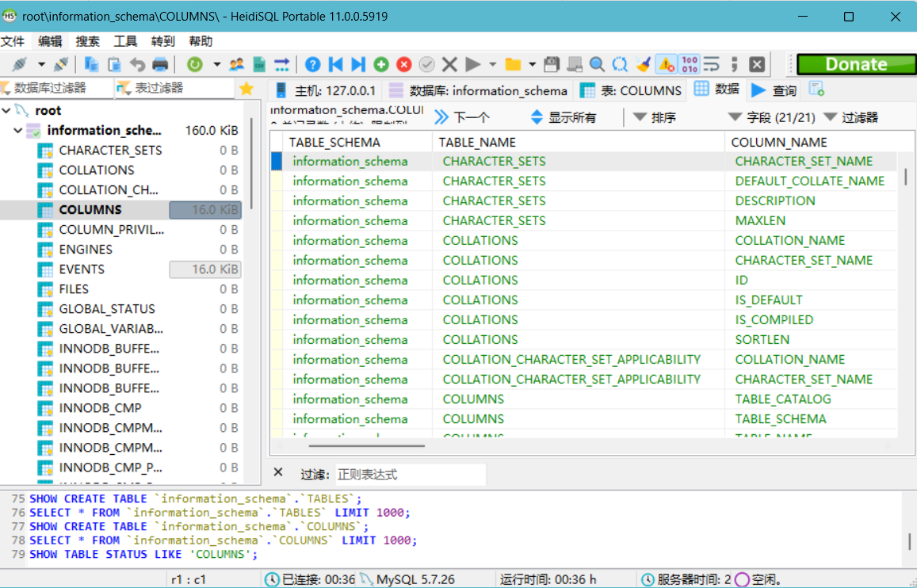Screen dimensions: 917x588
Task: Click the export CSV file icon
Action: pyautogui.click(x=259, y=63)
